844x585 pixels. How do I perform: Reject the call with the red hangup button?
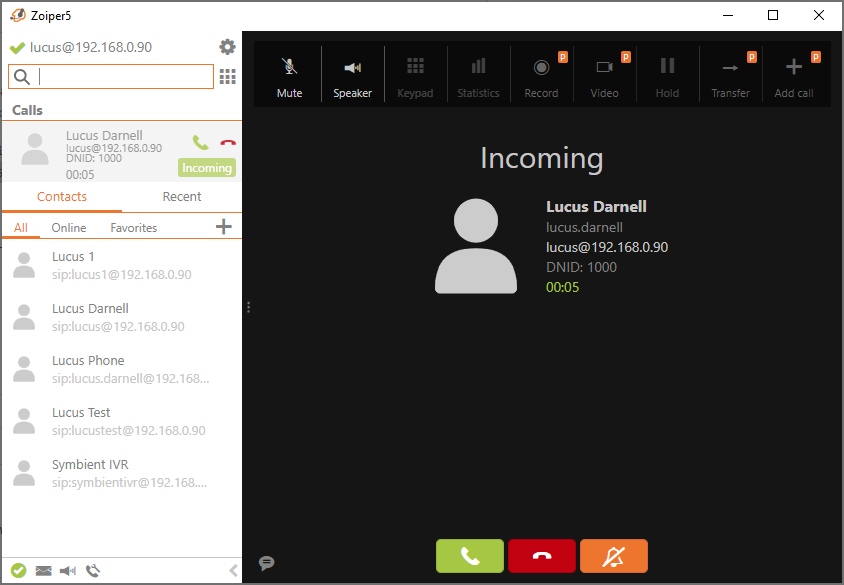click(x=541, y=556)
